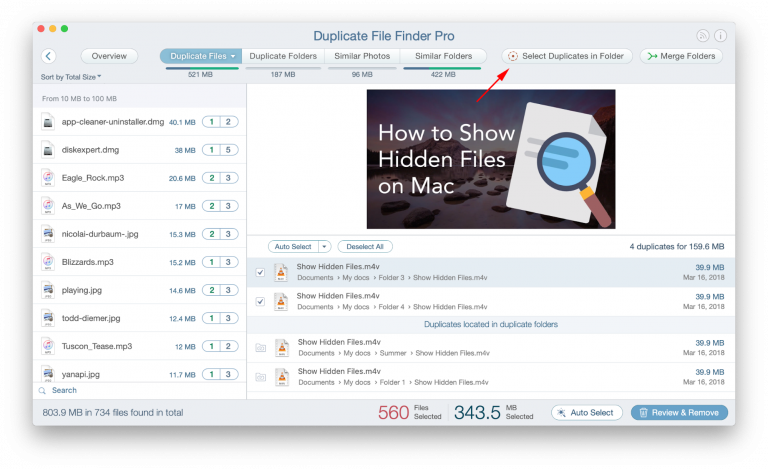Toggle selected count 2 for playing.jpg
The width and height of the screenshot is (768, 469).
(212, 290)
